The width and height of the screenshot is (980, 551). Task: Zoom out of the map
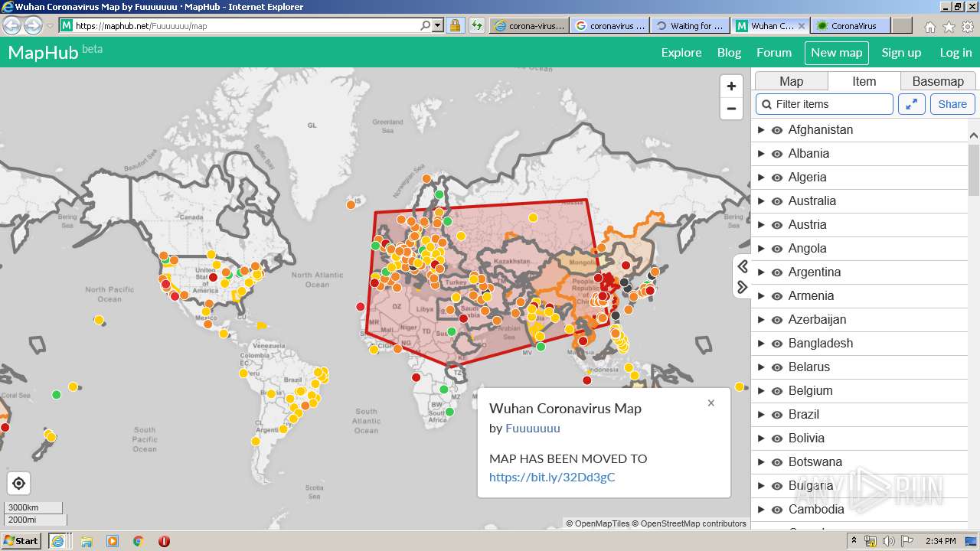731,109
